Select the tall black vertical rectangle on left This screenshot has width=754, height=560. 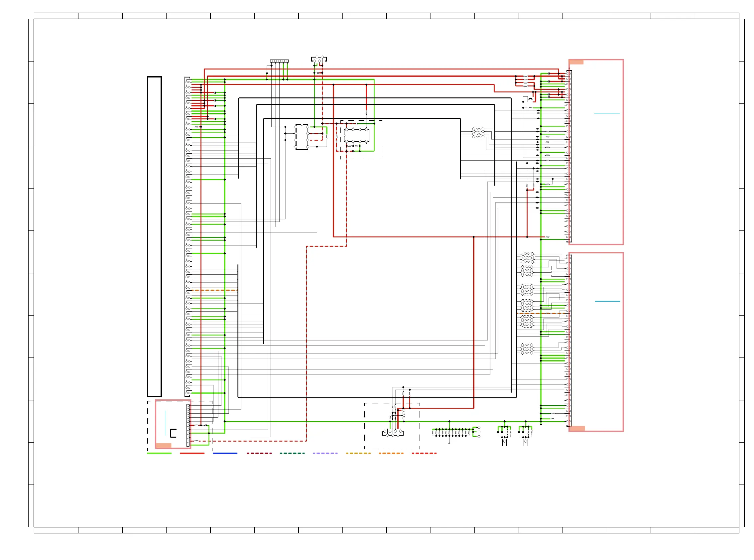tap(154, 236)
